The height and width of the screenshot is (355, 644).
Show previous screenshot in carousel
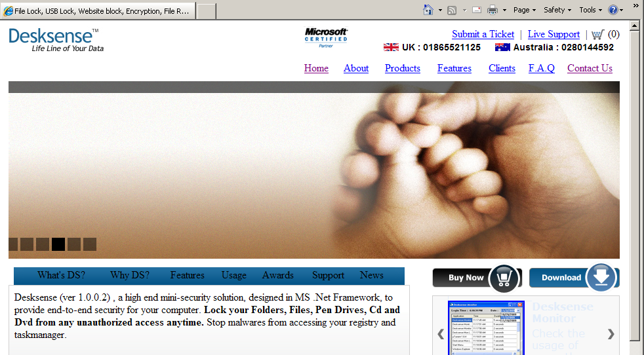coord(441,334)
